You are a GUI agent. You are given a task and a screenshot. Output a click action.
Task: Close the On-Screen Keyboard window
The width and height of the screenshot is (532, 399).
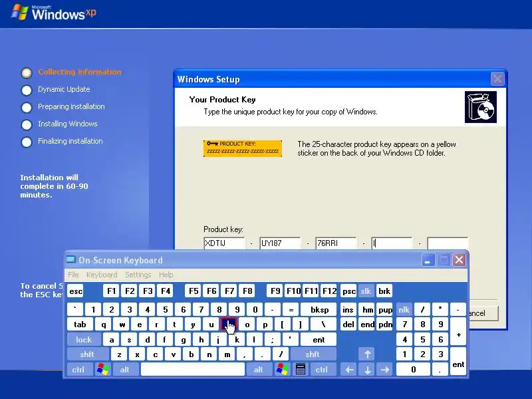coord(459,260)
